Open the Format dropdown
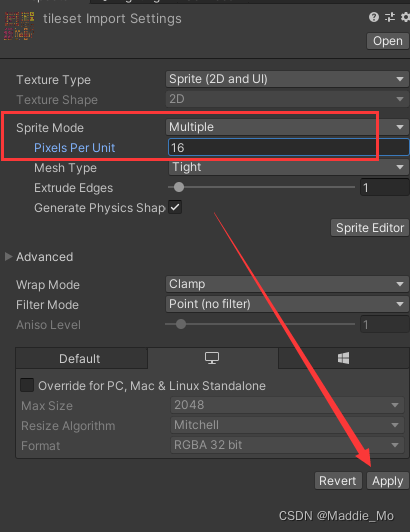Screen dimensions: 410x532 tap(287, 445)
